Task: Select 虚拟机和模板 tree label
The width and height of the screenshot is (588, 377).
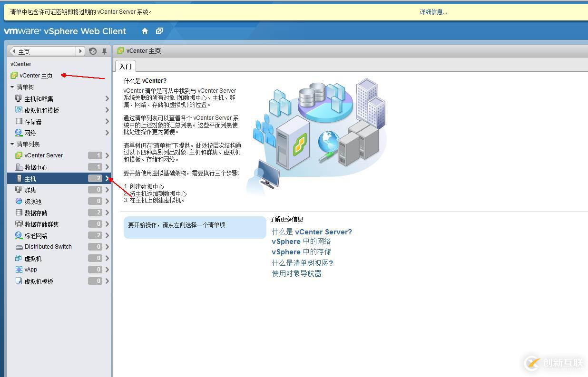Action: pyautogui.click(x=42, y=110)
